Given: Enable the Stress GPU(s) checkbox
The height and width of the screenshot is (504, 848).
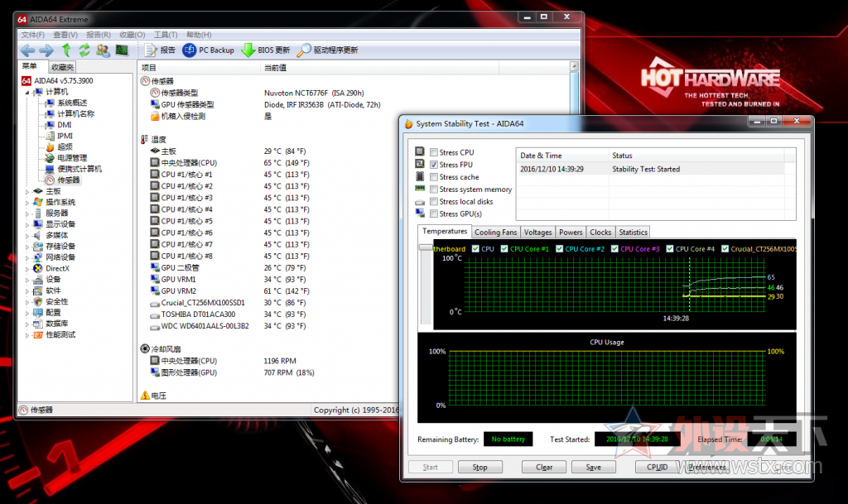Looking at the screenshot, I should point(434,214).
